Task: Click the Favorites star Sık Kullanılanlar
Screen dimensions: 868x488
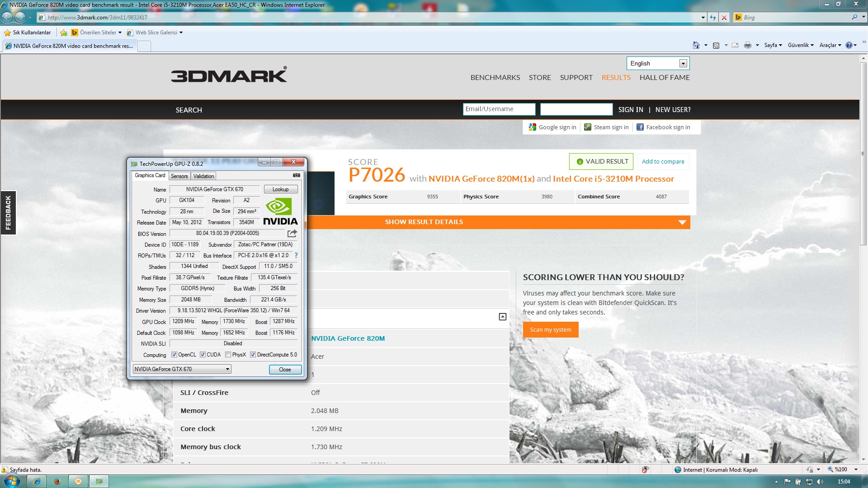Action: (28, 33)
